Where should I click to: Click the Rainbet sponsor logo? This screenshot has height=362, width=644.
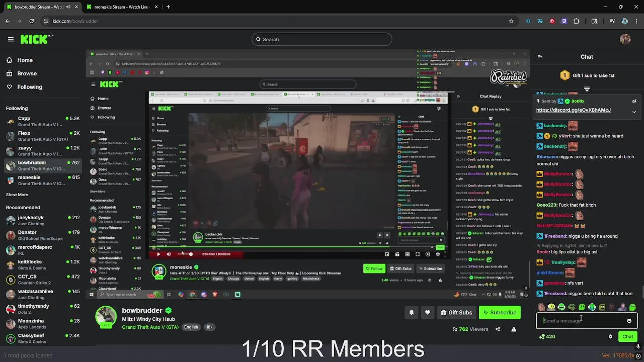tap(508, 77)
